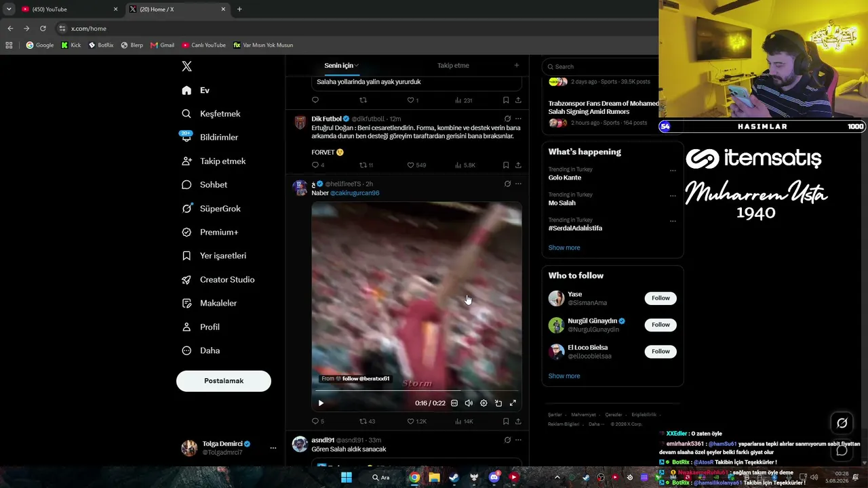Screen dimensions: 868x488
Task: Reload the page in Chrome
Action: pyautogui.click(x=43, y=28)
